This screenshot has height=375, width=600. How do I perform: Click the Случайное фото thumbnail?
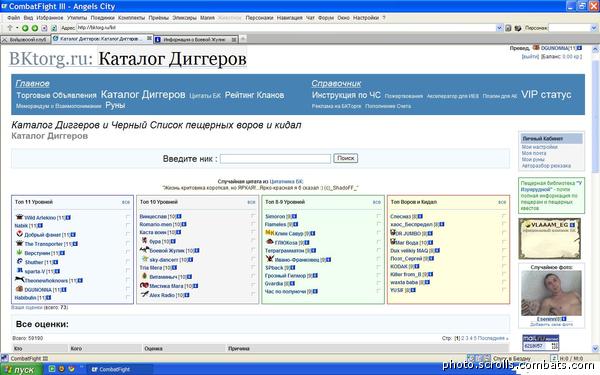pos(551,293)
